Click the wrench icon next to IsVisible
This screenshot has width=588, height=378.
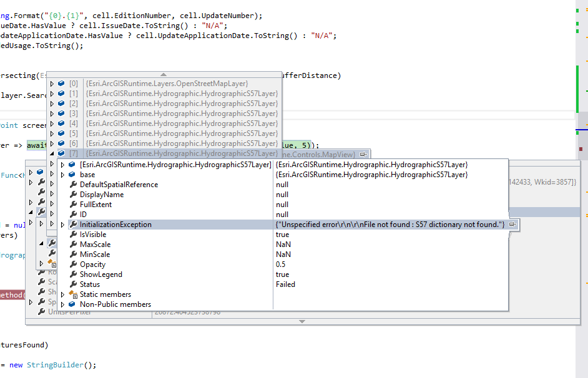pos(73,235)
